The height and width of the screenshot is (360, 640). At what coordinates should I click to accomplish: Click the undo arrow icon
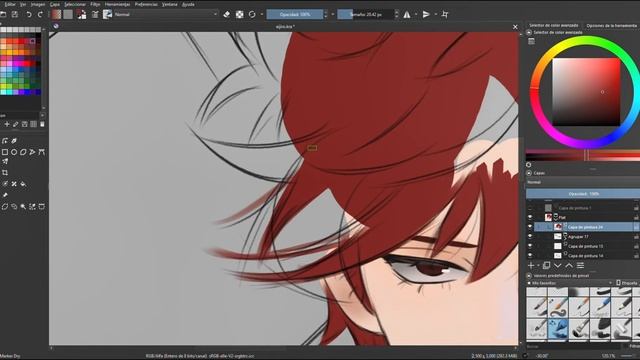pyautogui.click(x=29, y=15)
